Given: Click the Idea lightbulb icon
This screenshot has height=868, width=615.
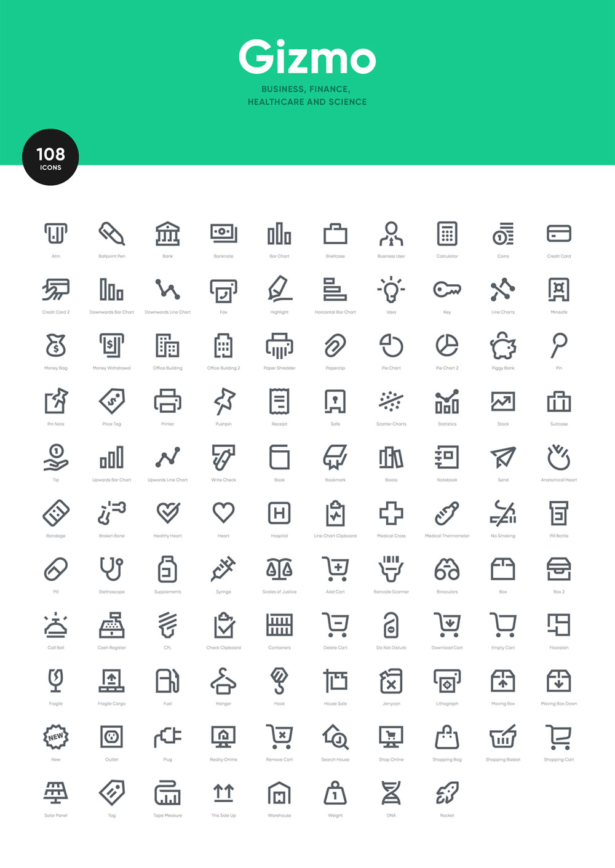Looking at the screenshot, I should (391, 290).
